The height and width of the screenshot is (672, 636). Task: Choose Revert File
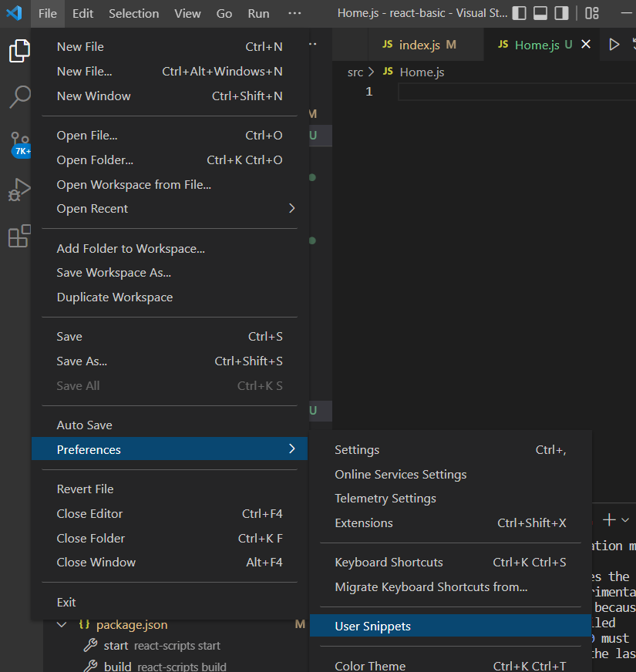pyautogui.click(x=170, y=489)
